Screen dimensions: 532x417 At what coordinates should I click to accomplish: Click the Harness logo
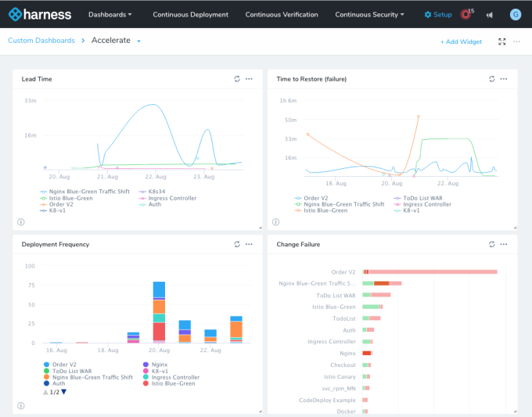click(x=40, y=14)
